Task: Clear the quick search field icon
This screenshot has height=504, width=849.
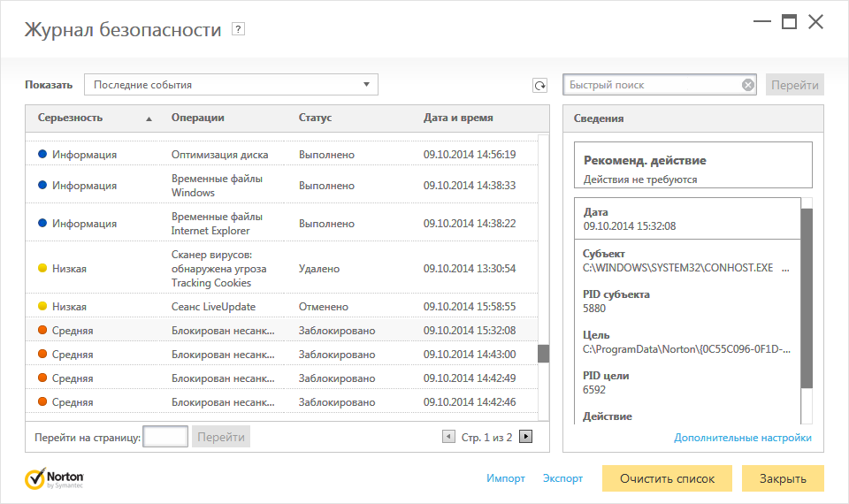Action: pyautogui.click(x=747, y=85)
